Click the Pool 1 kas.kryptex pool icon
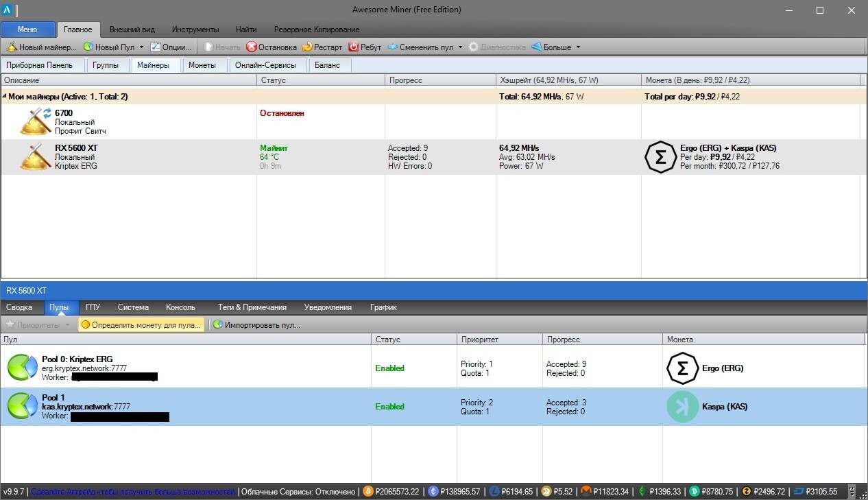This screenshot has width=868, height=500. [23, 406]
